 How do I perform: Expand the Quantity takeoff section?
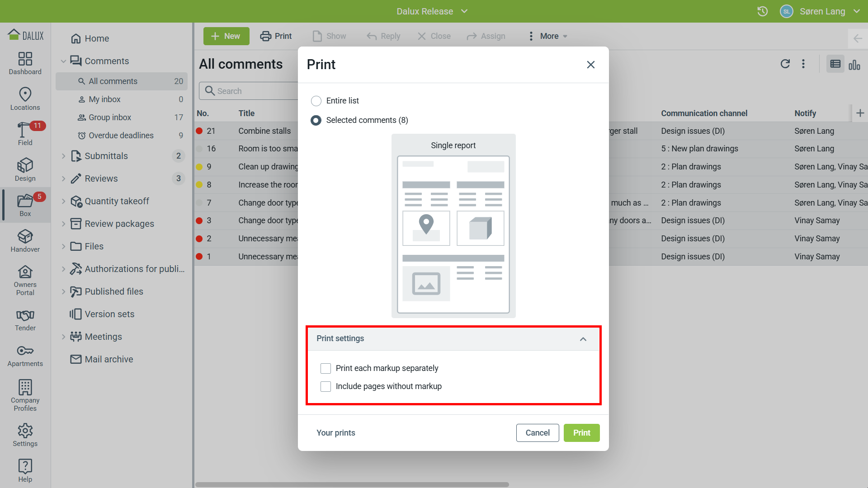[x=63, y=201]
